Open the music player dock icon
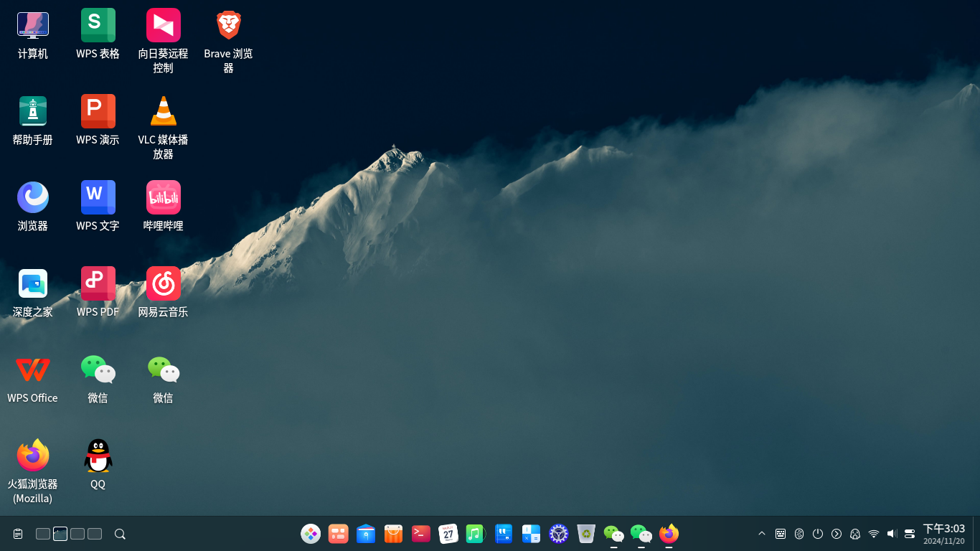The height and width of the screenshot is (551, 980). coord(476,534)
